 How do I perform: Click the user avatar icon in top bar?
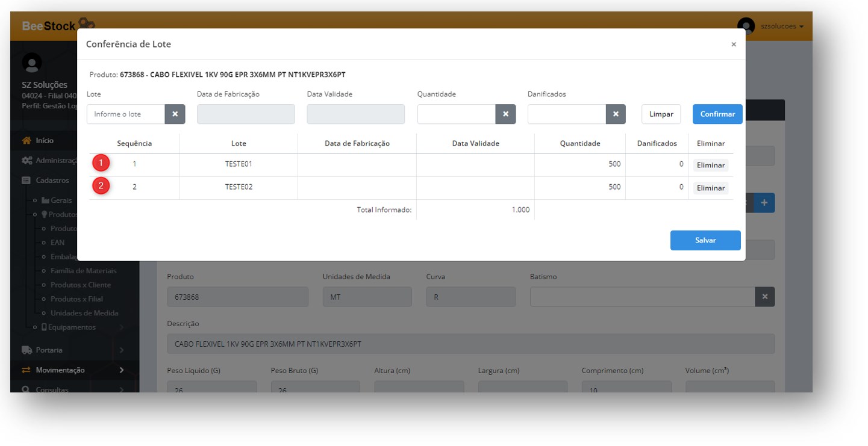click(x=746, y=26)
